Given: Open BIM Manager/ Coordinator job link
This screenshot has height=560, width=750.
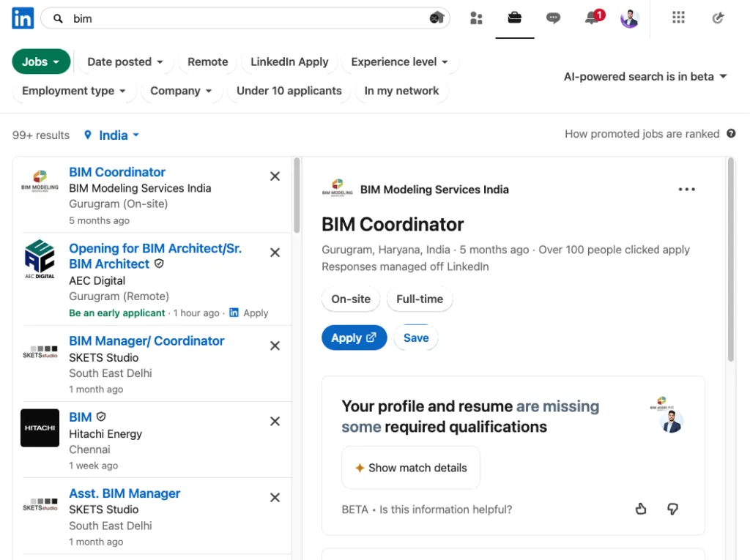Looking at the screenshot, I should (146, 341).
